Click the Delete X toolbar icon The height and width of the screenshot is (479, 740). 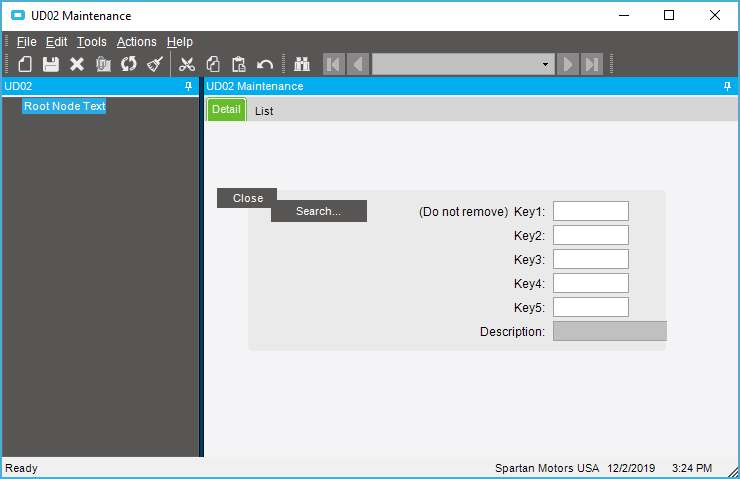coord(76,64)
